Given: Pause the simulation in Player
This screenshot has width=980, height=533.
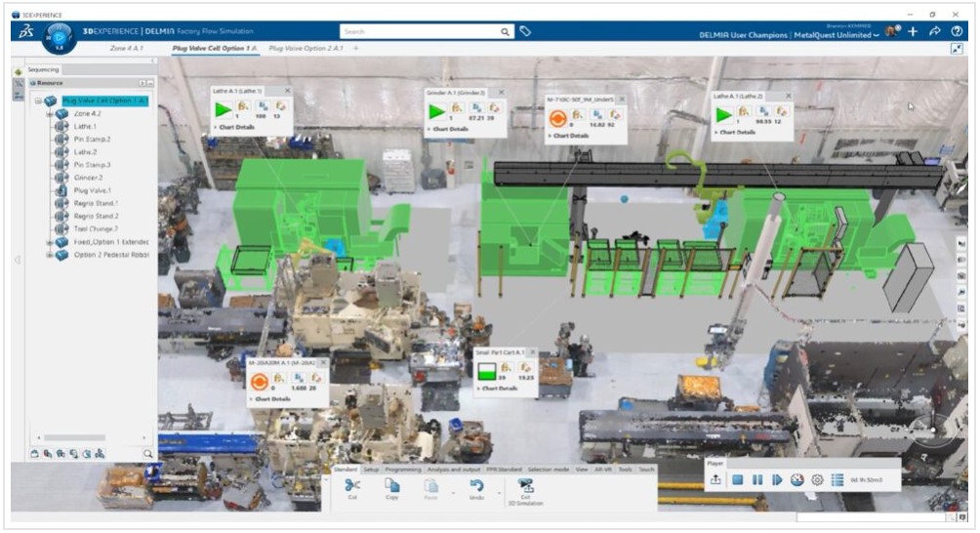Looking at the screenshot, I should (757, 480).
